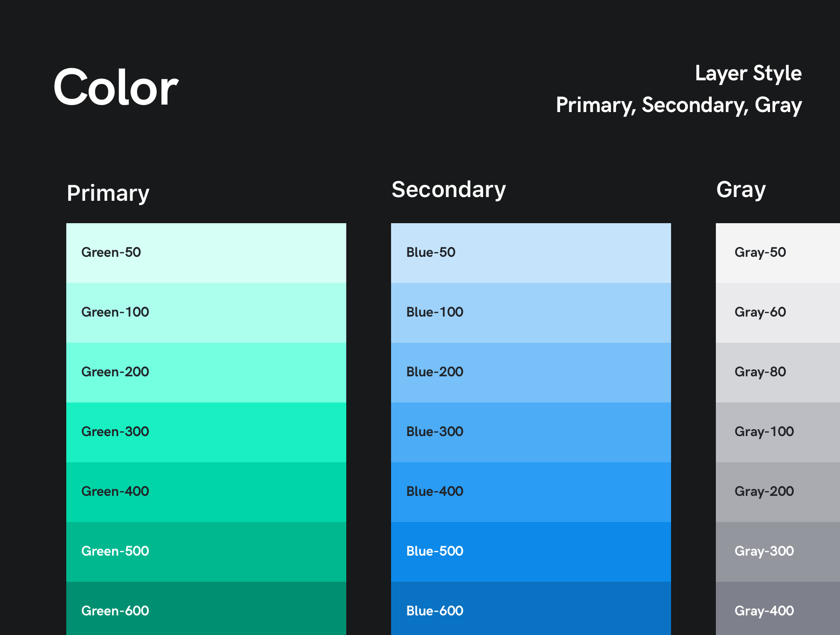The width and height of the screenshot is (840, 635).
Task: Choose the Green-400 color swatch
Action: [x=206, y=492]
